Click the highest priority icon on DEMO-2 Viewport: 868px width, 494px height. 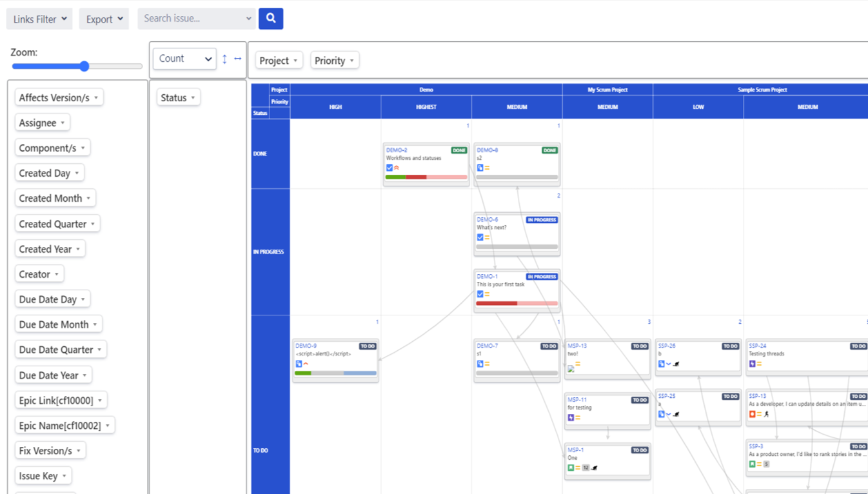pyautogui.click(x=397, y=168)
